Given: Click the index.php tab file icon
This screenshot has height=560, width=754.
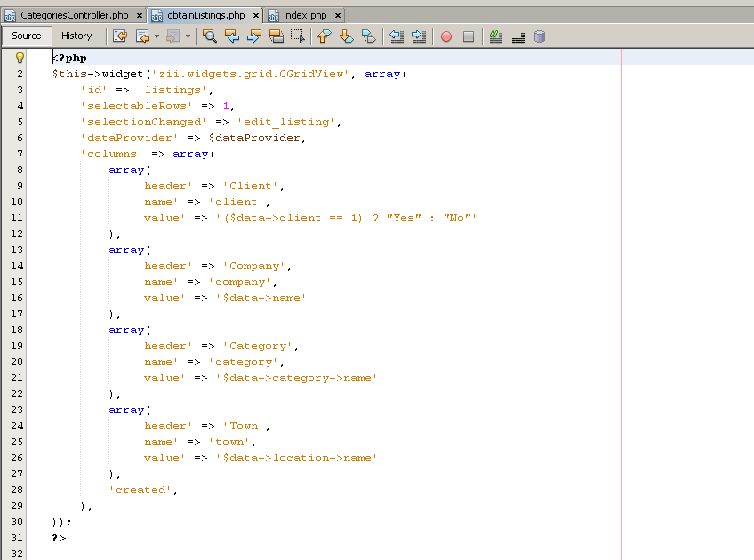Looking at the screenshot, I should pyautogui.click(x=273, y=16).
